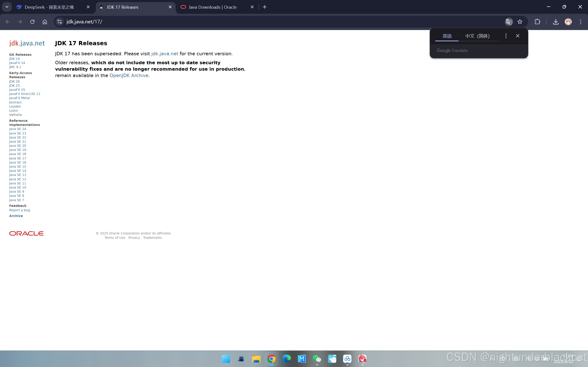This screenshot has height=367, width=588.
Task: Click the JDK 24 sidebar link
Action: (14, 59)
